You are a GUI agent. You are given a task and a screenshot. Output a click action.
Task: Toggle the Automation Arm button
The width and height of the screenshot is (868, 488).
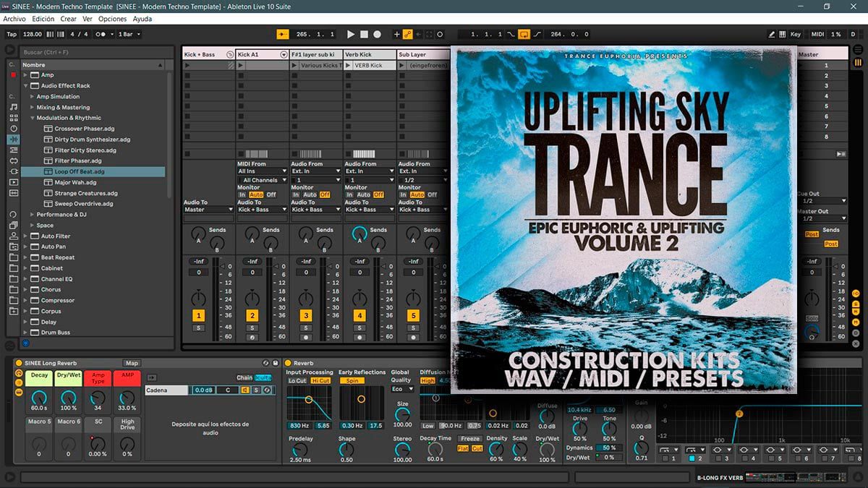408,34
